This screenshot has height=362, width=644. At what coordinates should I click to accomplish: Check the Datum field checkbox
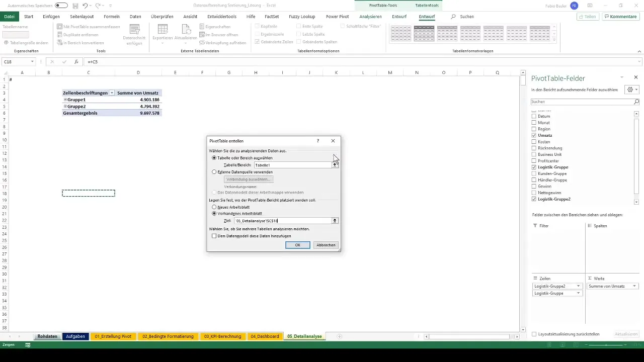pos(534,116)
